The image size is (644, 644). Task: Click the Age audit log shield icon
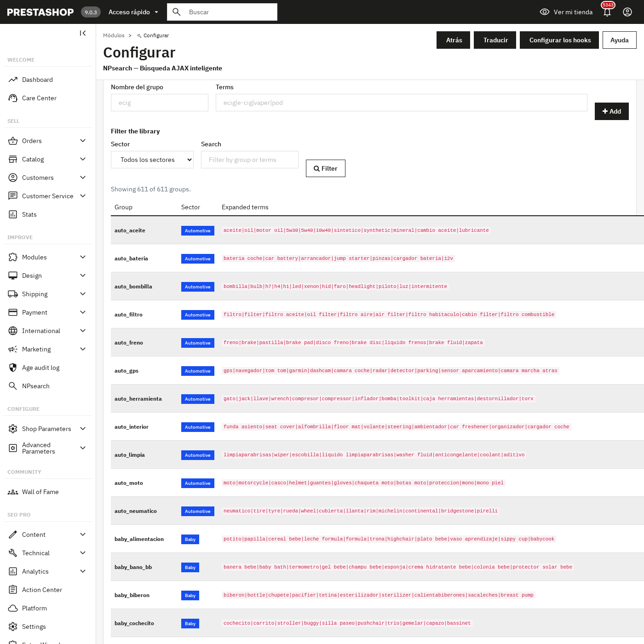13,368
